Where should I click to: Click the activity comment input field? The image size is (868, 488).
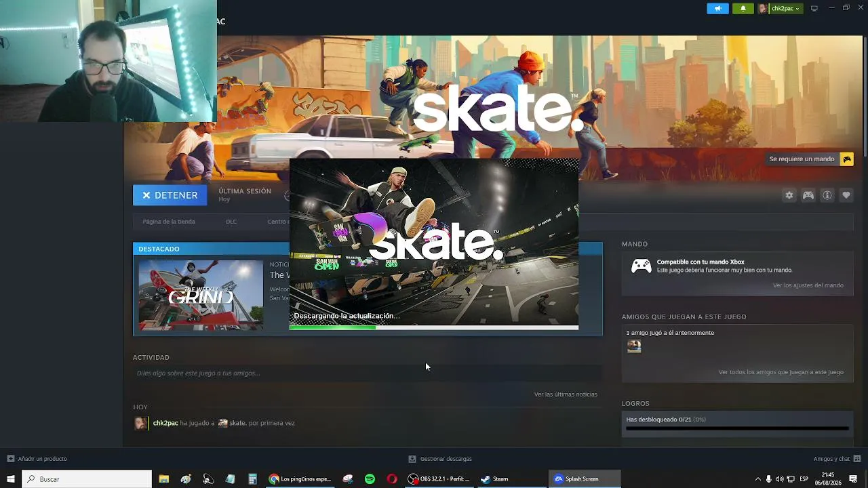tap(368, 373)
